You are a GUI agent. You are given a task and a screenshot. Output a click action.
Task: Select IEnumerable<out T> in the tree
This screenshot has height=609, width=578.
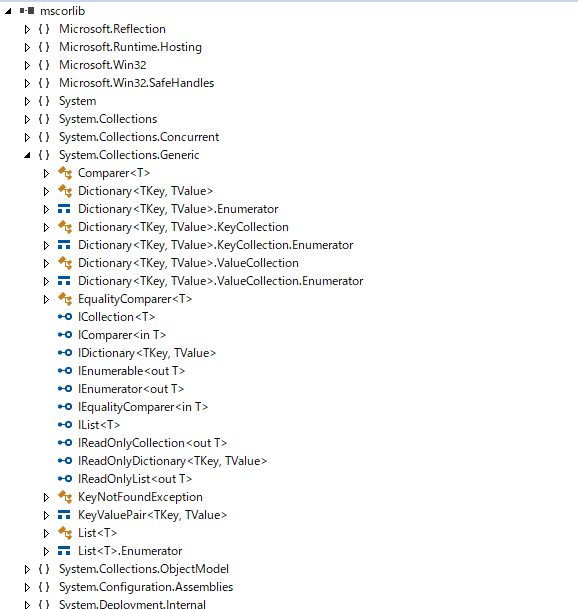131,371
